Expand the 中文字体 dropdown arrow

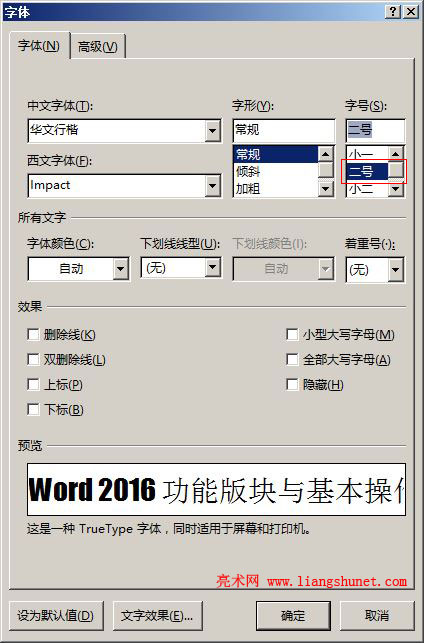[x=213, y=130]
